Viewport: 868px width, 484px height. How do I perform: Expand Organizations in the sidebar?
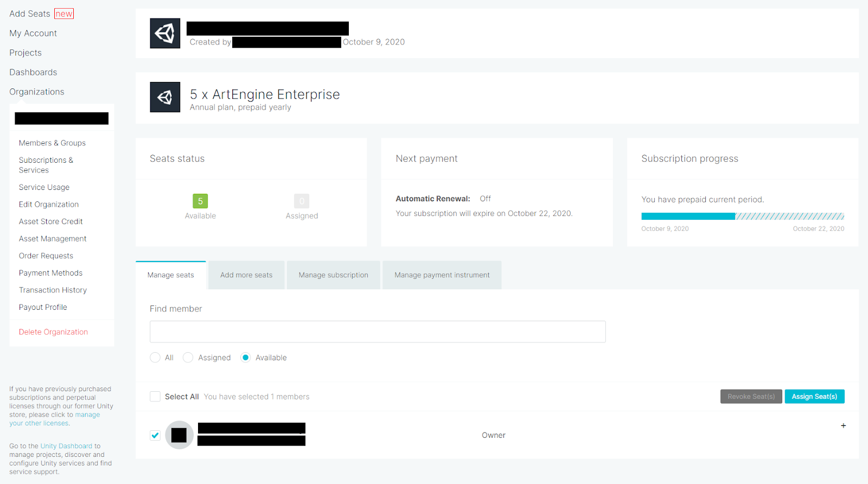37,92
